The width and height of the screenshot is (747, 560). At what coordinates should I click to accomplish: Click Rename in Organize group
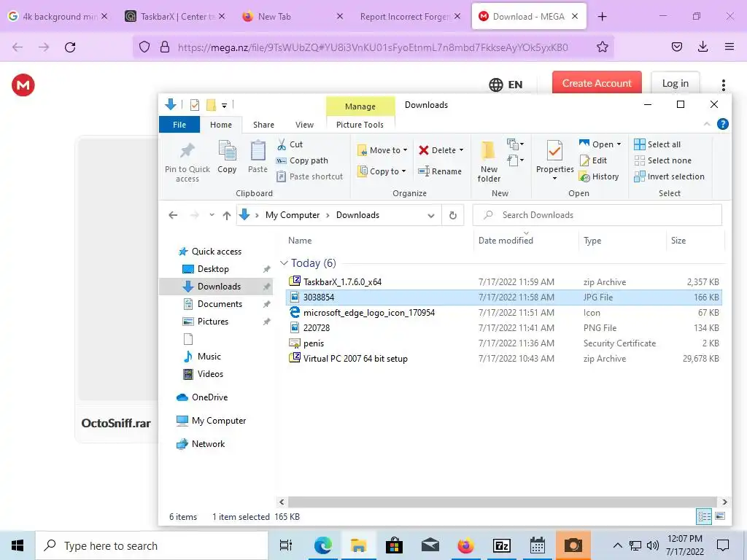(x=440, y=171)
